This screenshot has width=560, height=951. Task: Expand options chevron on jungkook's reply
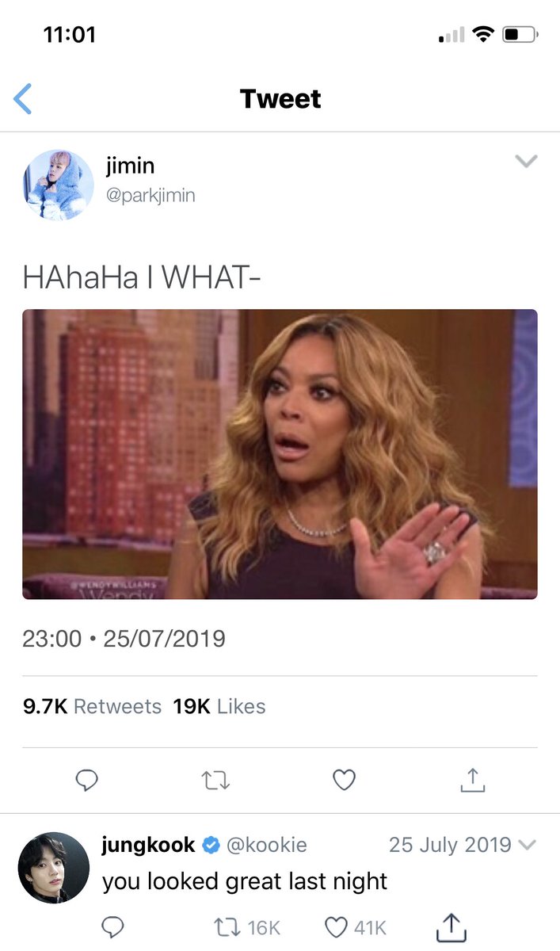coord(528,846)
